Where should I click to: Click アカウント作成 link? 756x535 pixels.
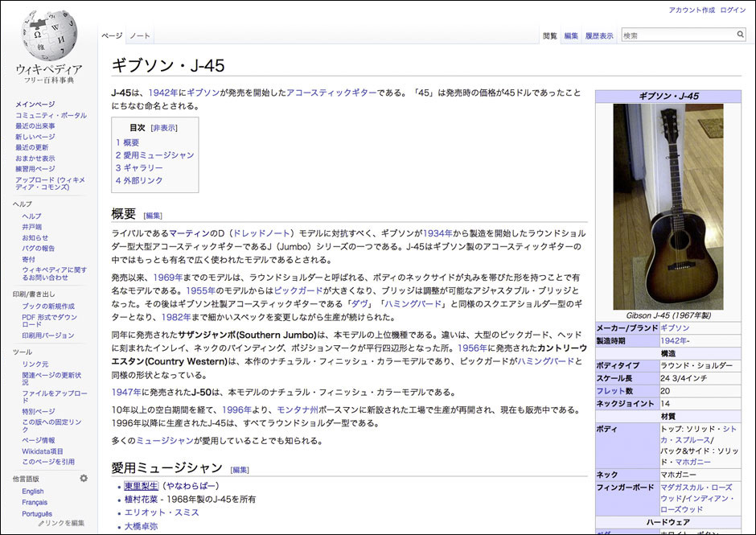pos(692,10)
